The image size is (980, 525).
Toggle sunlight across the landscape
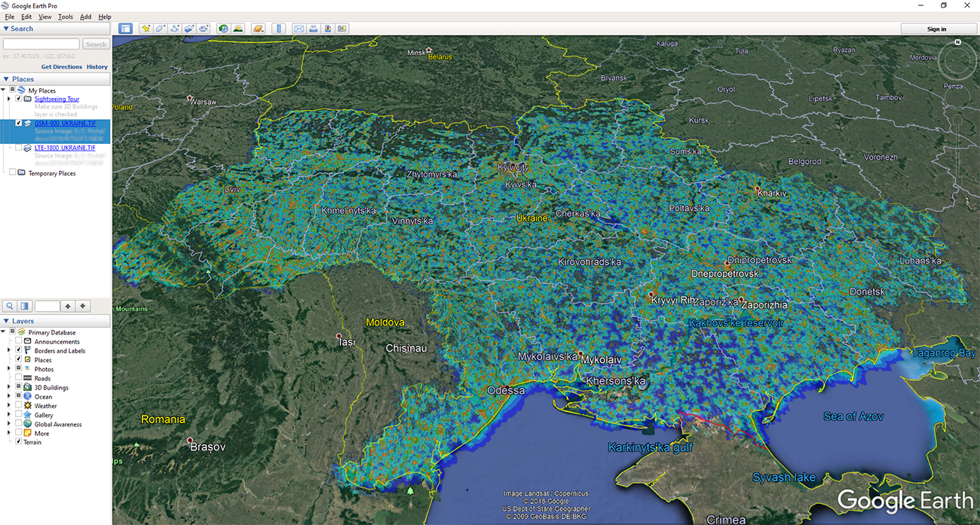[x=238, y=29]
